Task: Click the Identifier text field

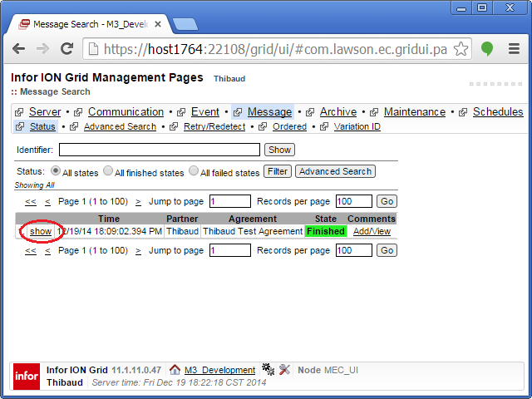Action: [159, 150]
